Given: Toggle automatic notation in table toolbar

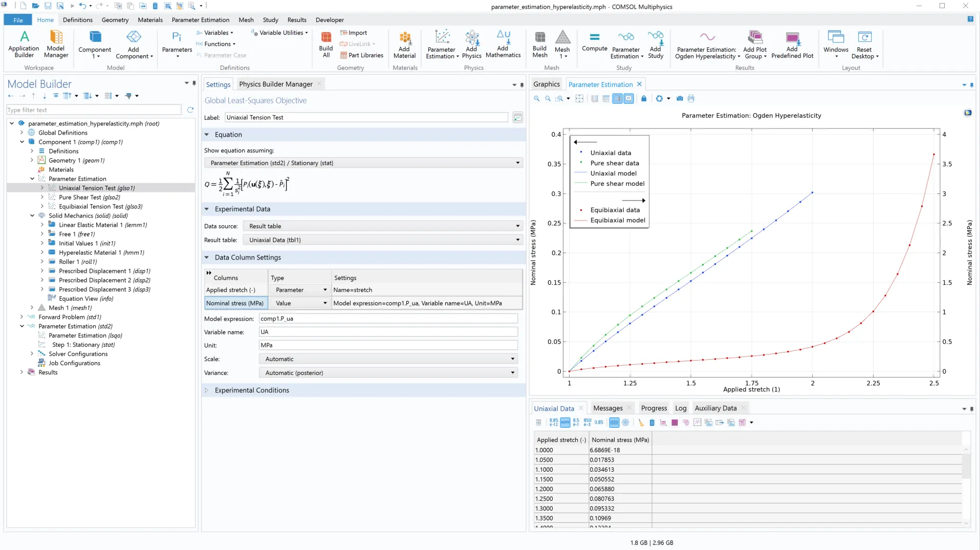Looking at the screenshot, I should point(565,423).
